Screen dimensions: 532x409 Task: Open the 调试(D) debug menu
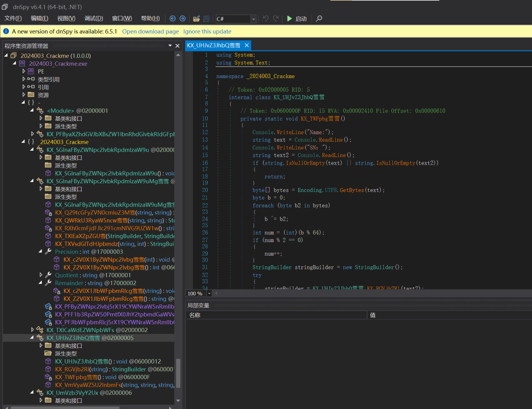(x=94, y=19)
